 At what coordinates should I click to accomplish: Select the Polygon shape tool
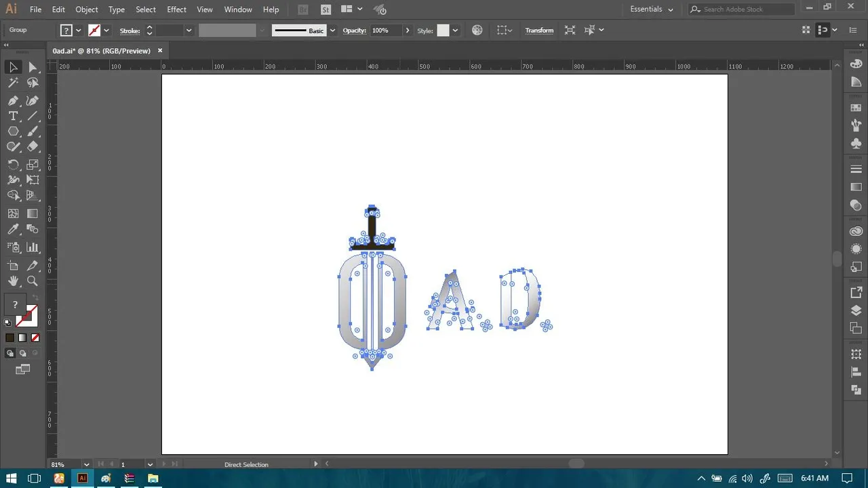(x=13, y=131)
